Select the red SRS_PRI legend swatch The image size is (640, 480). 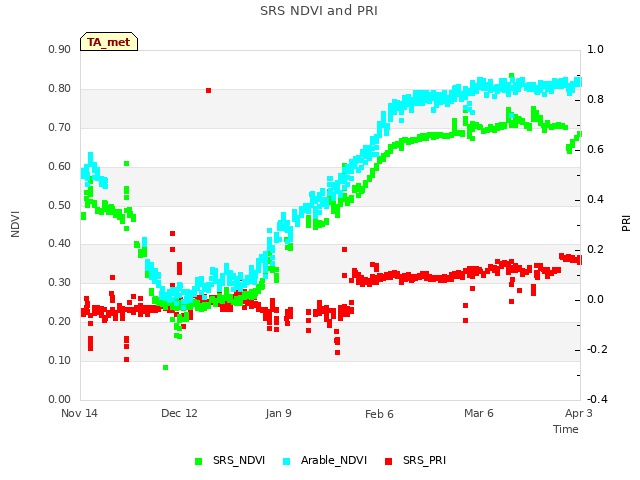pos(389,461)
